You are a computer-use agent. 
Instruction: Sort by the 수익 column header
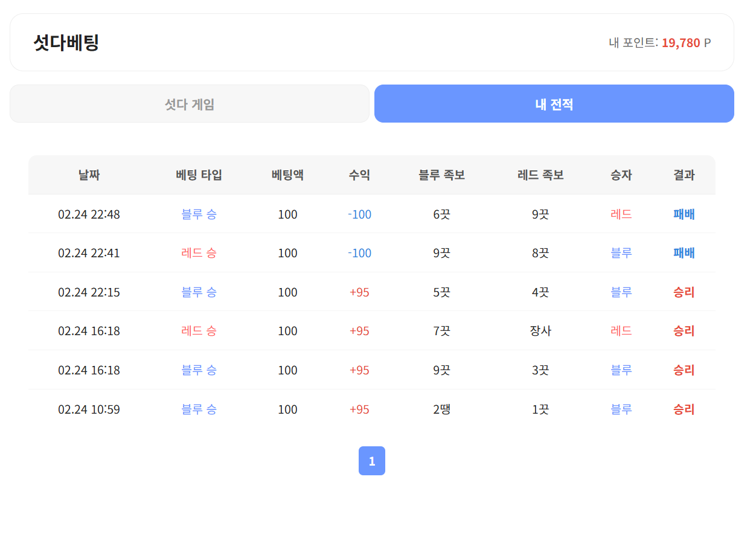[359, 175]
